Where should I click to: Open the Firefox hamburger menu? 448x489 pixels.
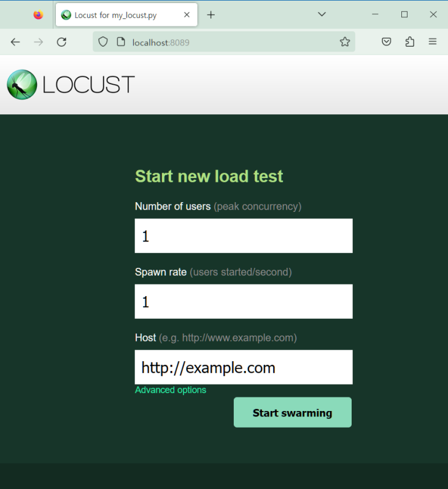click(x=433, y=42)
